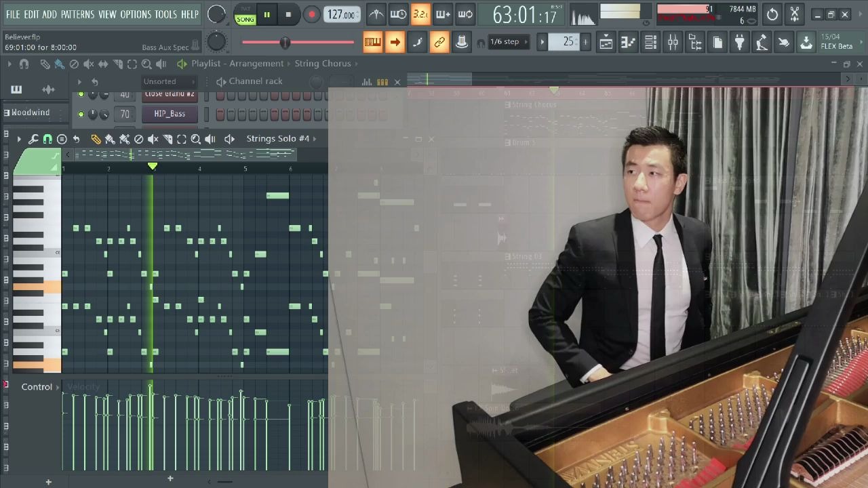868x488 pixels.
Task: Open the TOOLS menu
Action: click(x=165, y=14)
